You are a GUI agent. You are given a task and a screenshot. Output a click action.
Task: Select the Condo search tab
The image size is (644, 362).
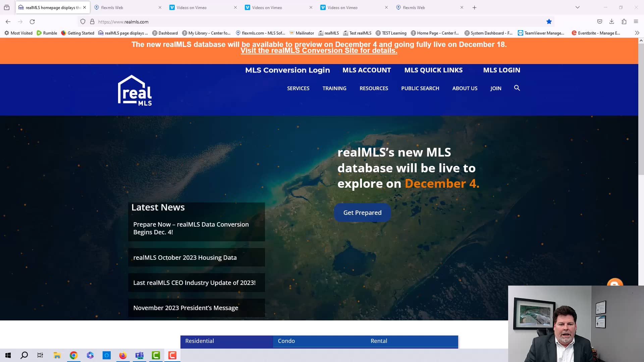(286, 341)
